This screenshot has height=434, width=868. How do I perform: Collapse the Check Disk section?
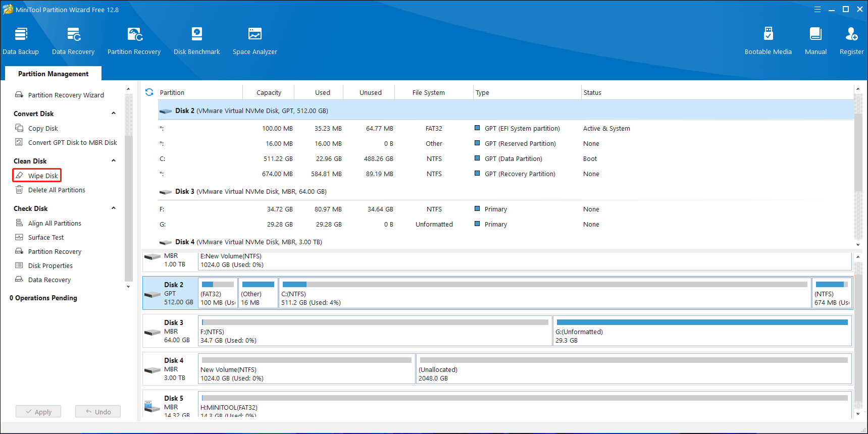click(114, 208)
